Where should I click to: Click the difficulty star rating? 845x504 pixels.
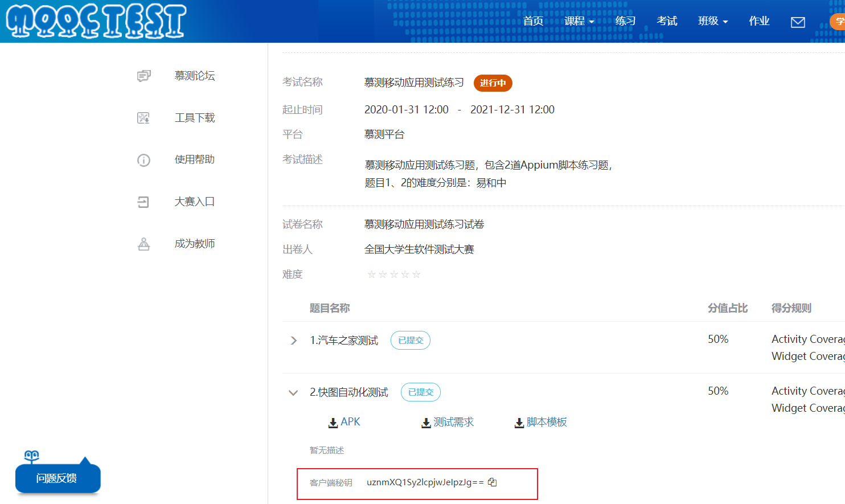394,274
